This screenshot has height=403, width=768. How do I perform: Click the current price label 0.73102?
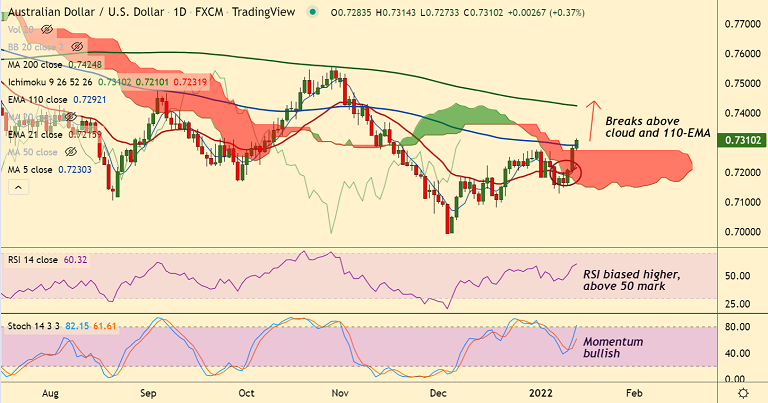point(742,141)
